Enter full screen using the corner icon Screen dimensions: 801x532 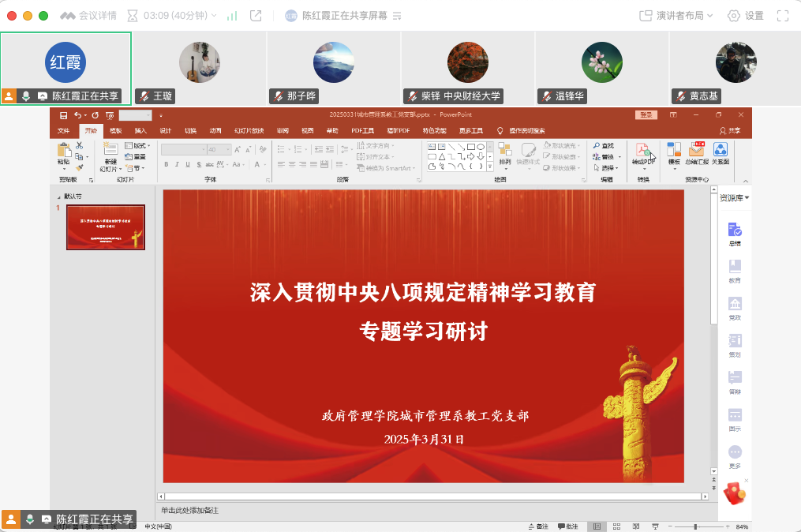[783, 16]
